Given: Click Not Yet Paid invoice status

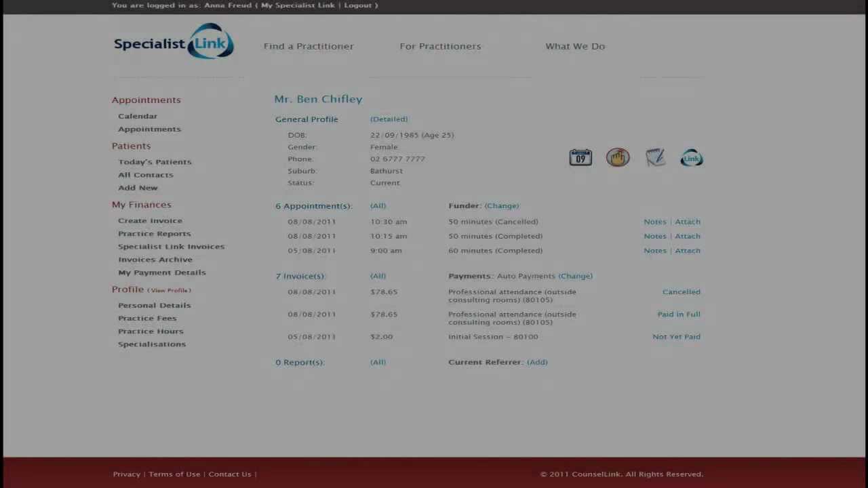Looking at the screenshot, I should click(x=677, y=337).
